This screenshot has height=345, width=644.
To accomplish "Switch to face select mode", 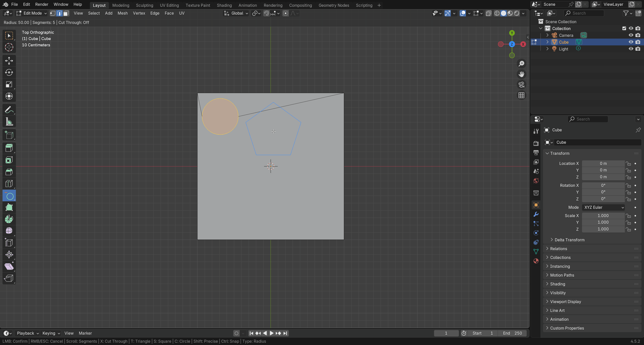I will [66, 13].
